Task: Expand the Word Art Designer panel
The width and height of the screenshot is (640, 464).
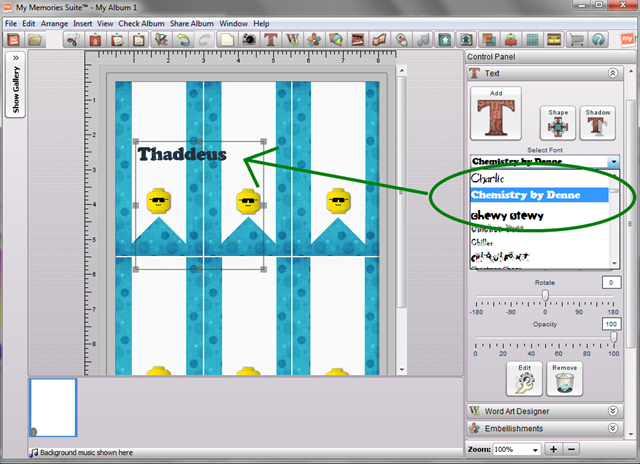Action: click(613, 411)
